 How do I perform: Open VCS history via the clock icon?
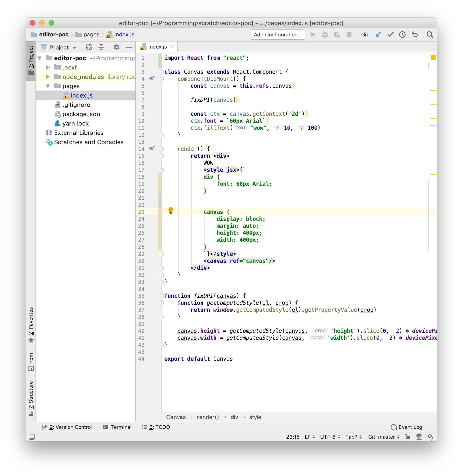403,35
